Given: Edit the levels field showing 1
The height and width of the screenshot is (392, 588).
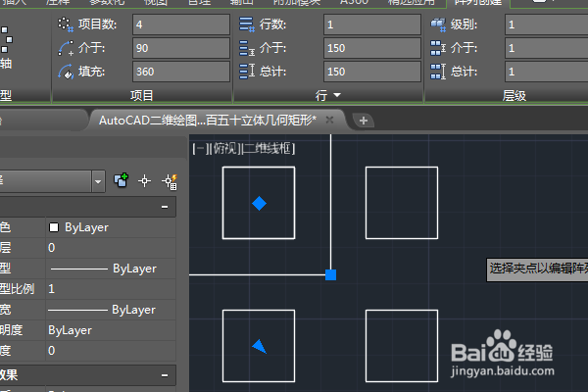Looking at the screenshot, I should [547, 24].
